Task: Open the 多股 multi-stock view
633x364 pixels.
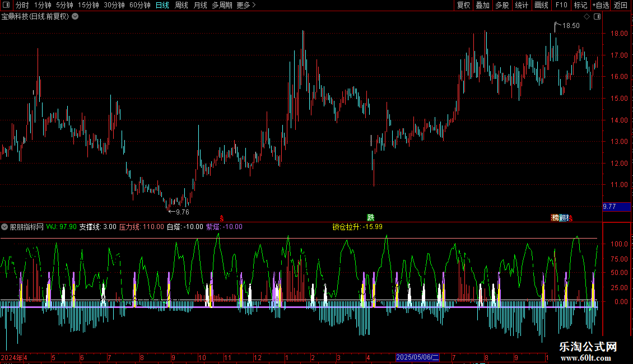Action: 502,5
